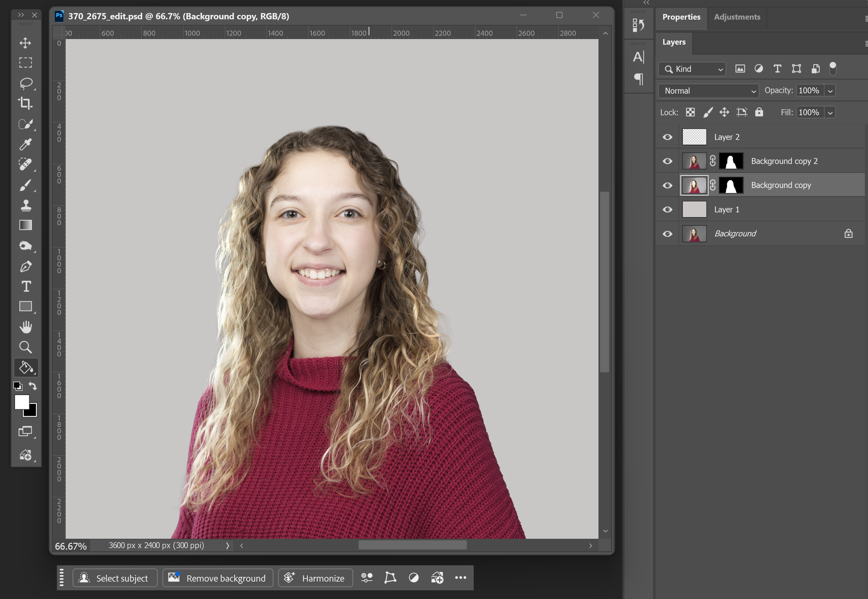
Task: Switch to the Layers tab
Action: tap(674, 42)
